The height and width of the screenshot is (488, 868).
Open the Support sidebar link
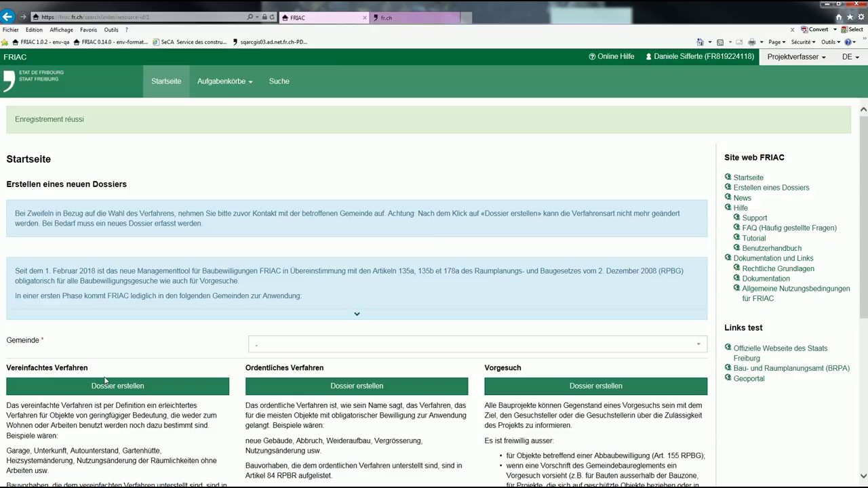click(x=754, y=218)
